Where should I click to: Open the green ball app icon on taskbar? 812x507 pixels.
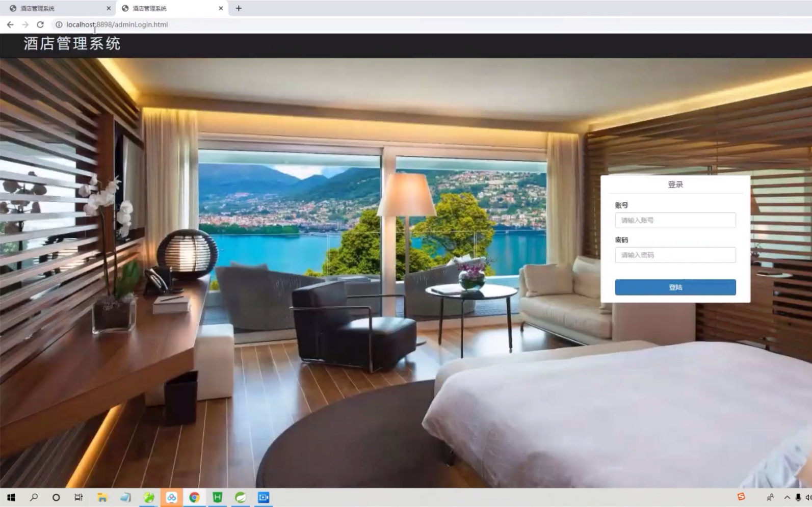[148, 497]
